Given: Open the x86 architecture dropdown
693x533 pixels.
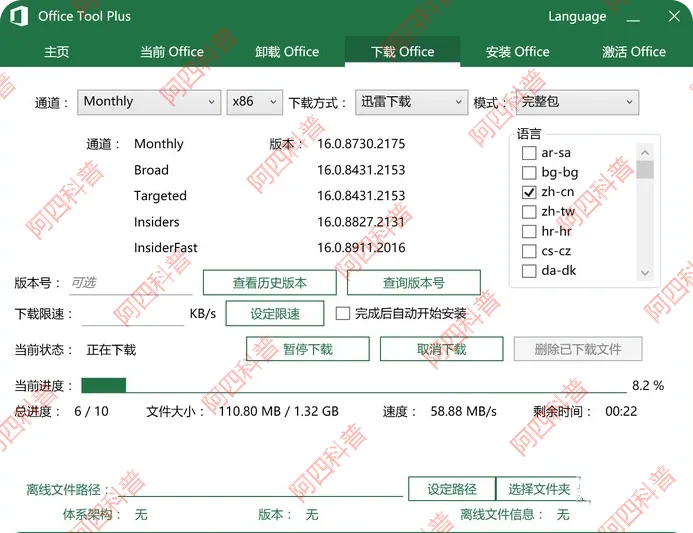Looking at the screenshot, I should (x=255, y=102).
